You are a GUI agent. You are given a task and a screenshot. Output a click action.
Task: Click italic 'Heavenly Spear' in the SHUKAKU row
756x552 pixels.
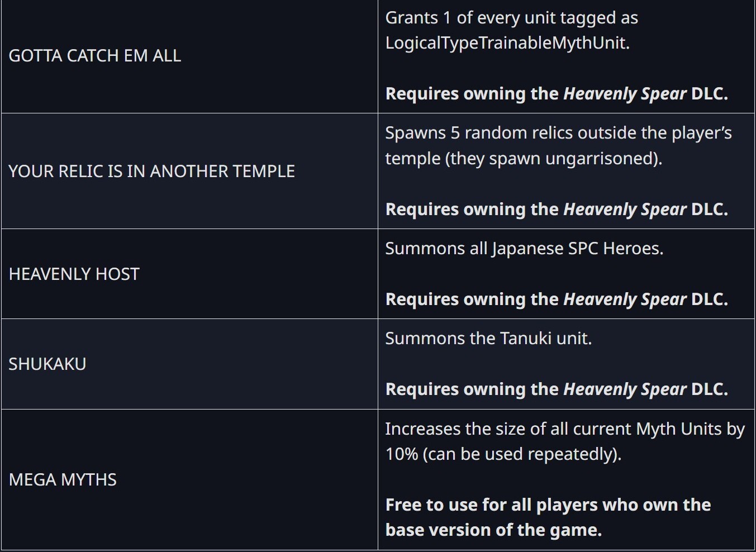coord(625,389)
